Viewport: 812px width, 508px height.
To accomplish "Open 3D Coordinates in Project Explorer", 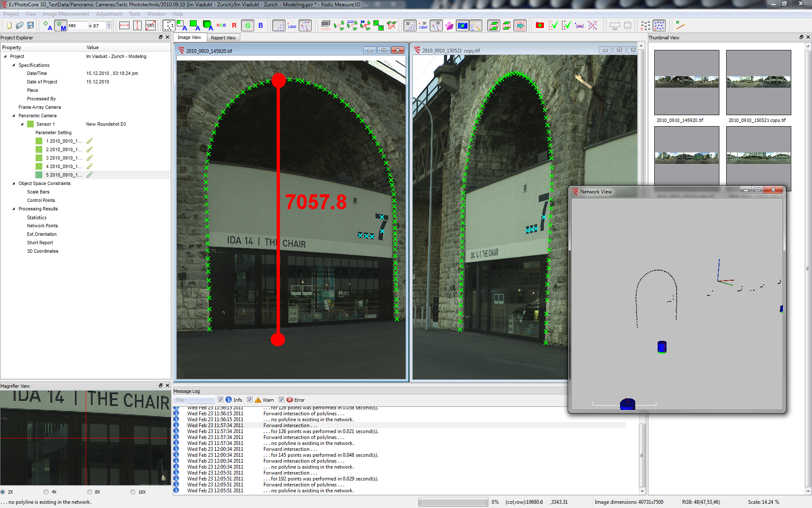I will [42, 251].
